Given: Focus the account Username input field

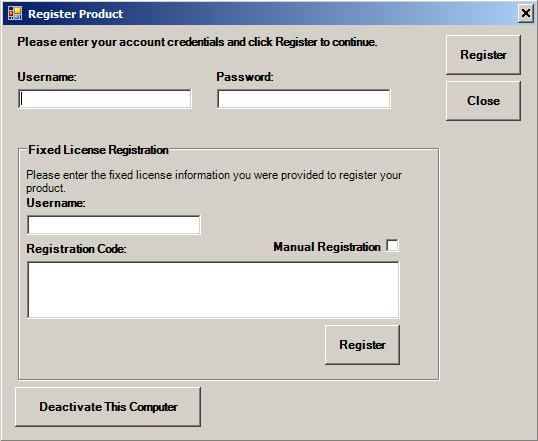Looking at the screenshot, I should [105, 99].
